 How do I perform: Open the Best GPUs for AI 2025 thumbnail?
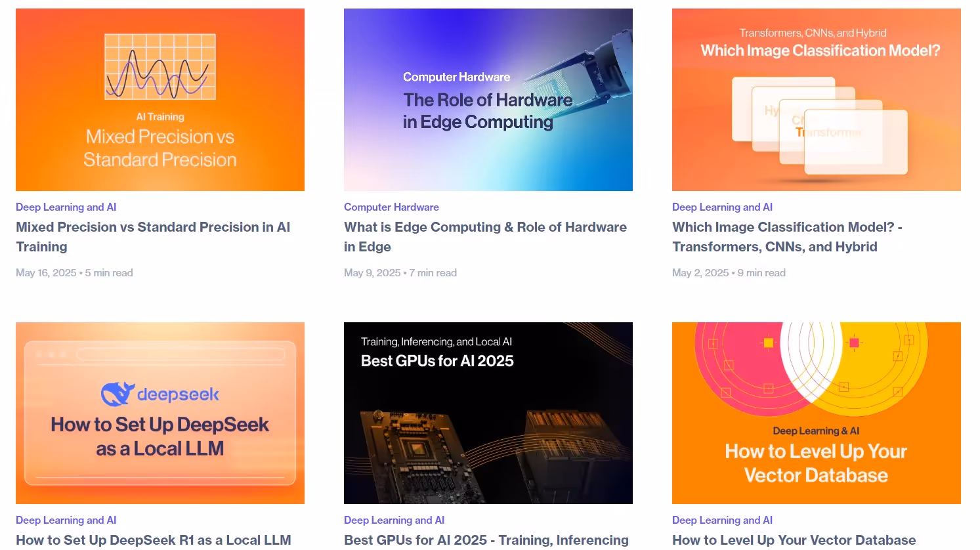point(488,413)
